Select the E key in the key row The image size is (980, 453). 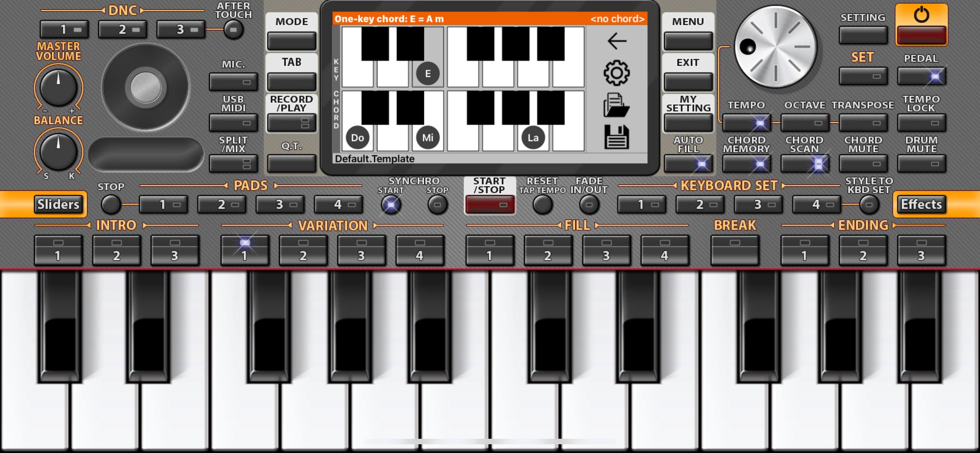click(x=428, y=73)
